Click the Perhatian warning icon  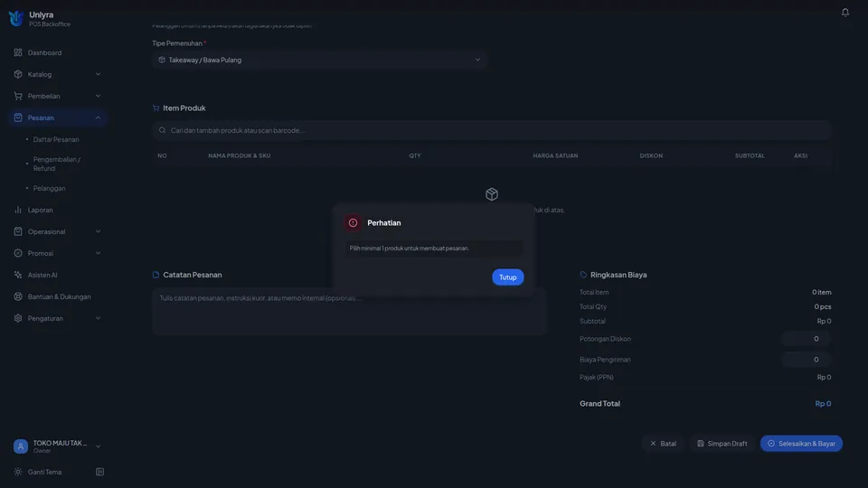tap(353, 223)
